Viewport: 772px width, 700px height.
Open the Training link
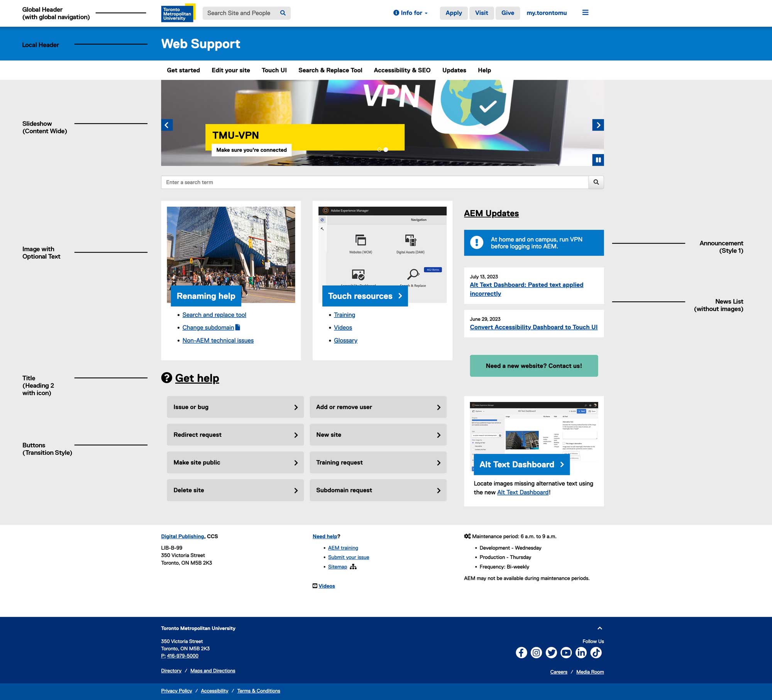pyautogui.click(x=344, y=315)
